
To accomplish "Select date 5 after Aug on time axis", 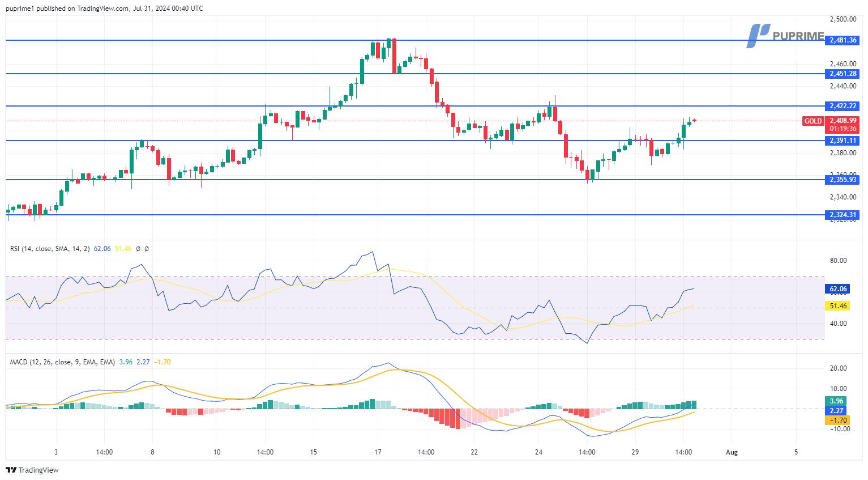I will tap(796, 452).
